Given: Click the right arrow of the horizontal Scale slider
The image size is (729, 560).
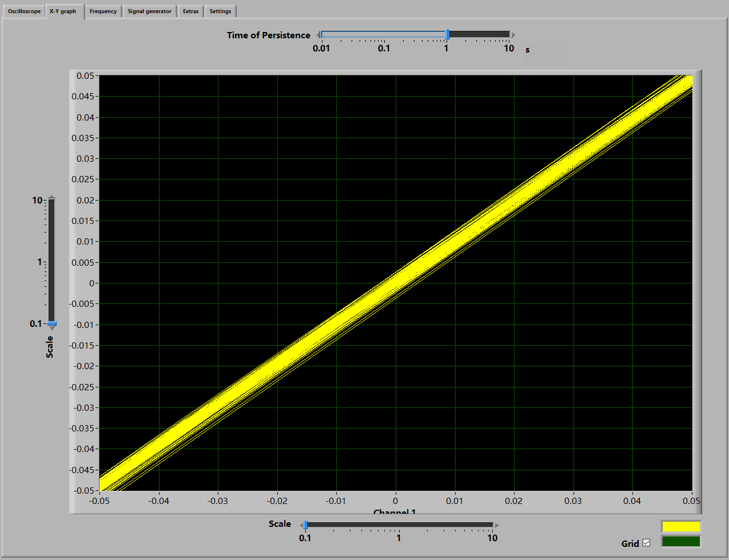Looking at the screenshot, I should [x=496, y=525].
